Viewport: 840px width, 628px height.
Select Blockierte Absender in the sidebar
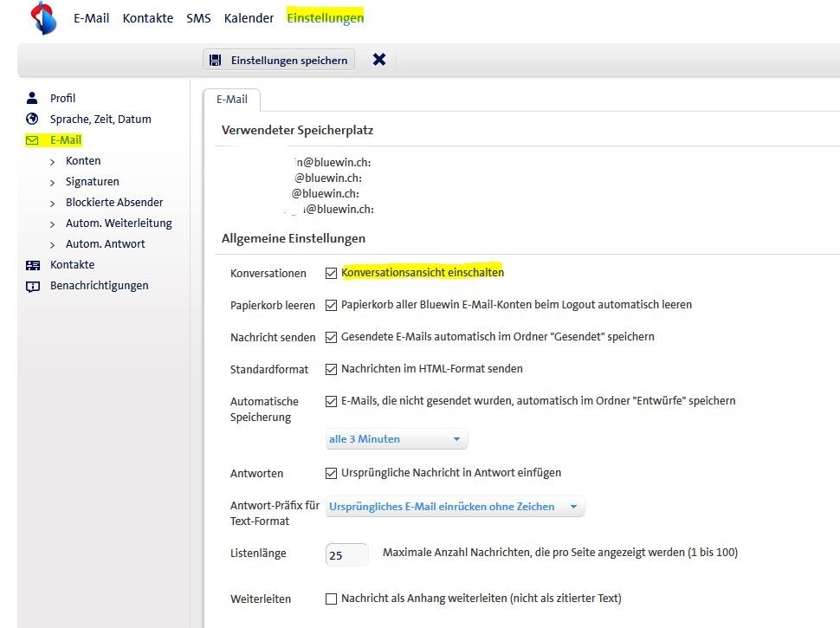114,202
